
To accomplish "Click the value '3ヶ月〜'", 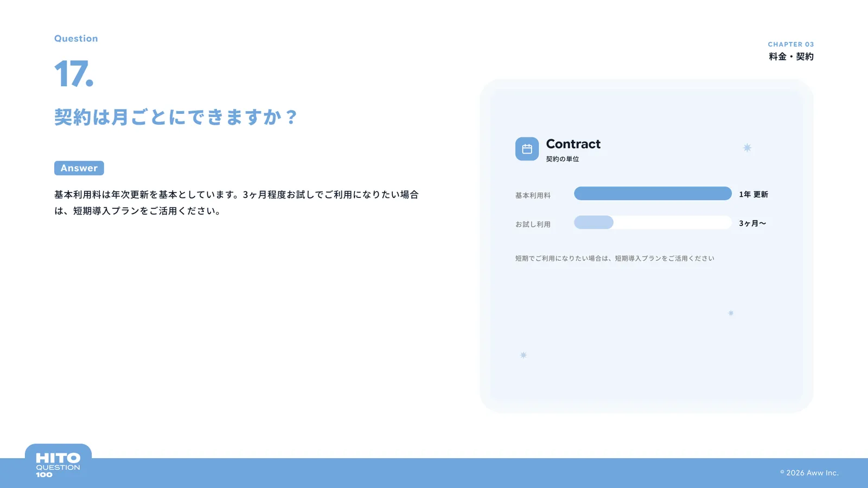I will [x=752, y=223].
